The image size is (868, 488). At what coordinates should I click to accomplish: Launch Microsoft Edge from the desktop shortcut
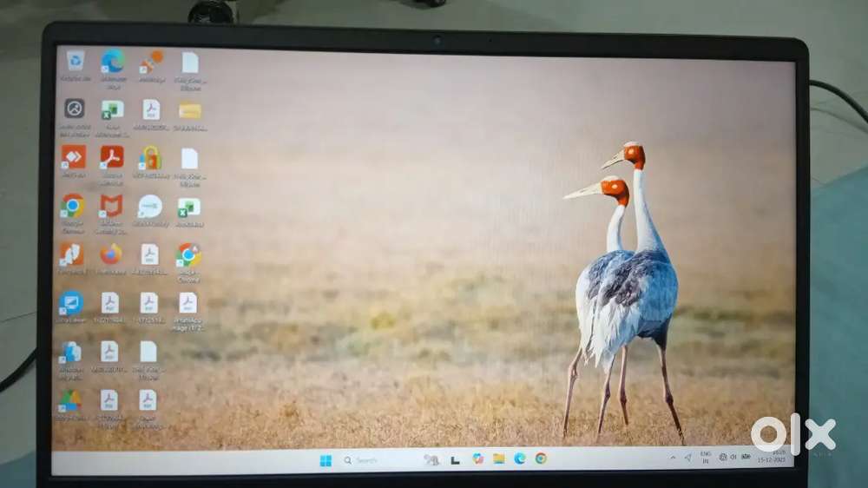(x=113, y=62)
